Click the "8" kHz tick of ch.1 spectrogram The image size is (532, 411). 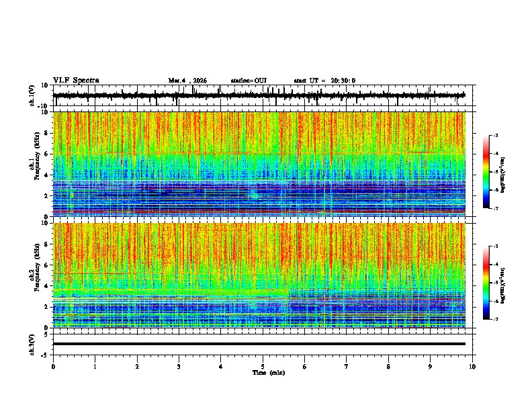[46, 133]
